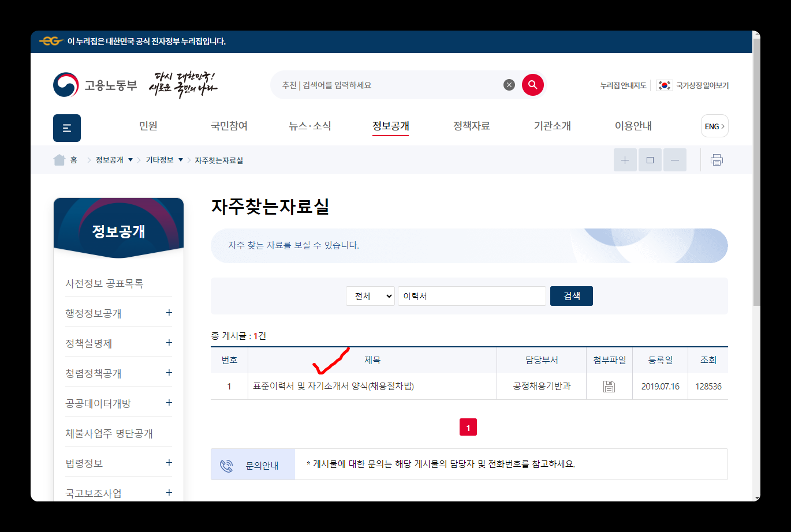Open the 국민참여 main menu

point(229,126)
